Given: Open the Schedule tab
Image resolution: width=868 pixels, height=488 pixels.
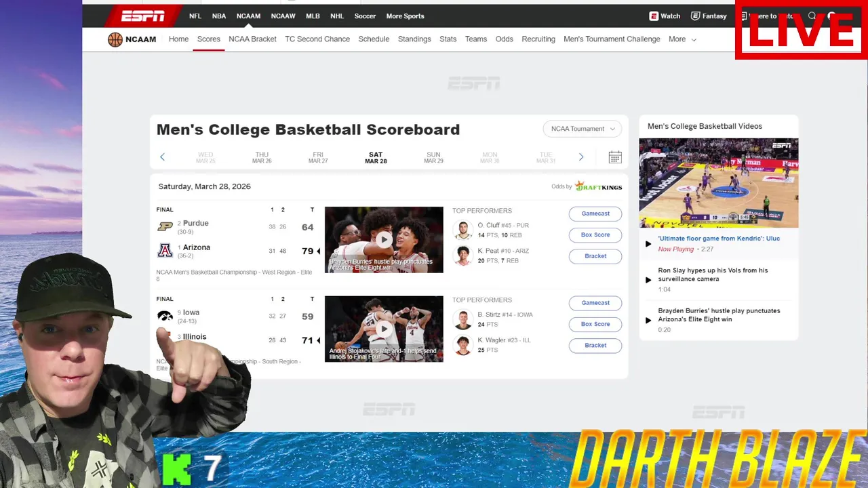Looking at the screenshot, I should click(374, 39).
